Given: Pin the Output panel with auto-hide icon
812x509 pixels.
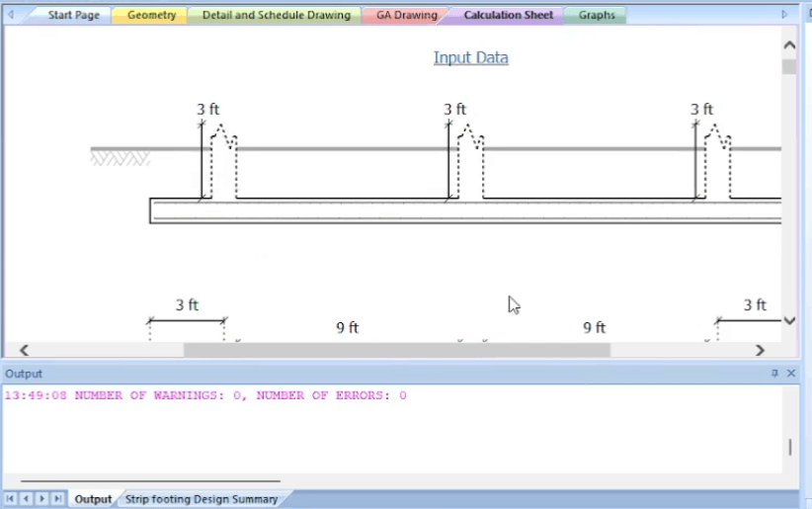Looking at the screenshot, I should pos(774,374).
